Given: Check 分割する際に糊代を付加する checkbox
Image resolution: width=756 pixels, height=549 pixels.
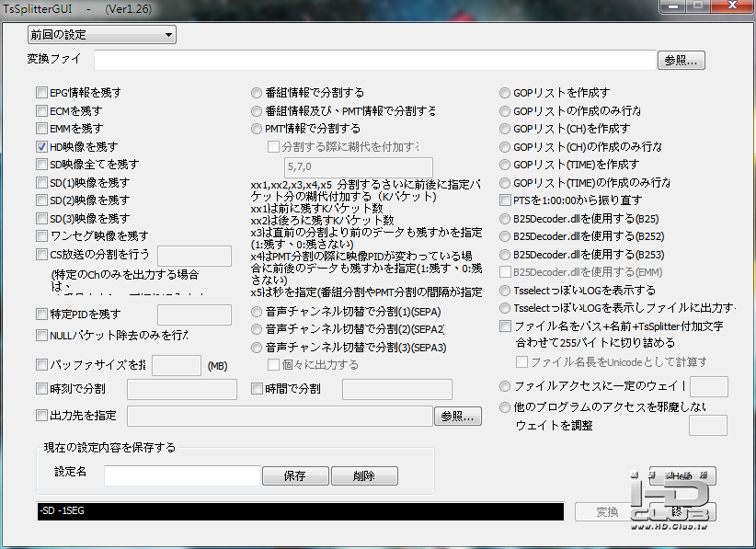Looking at the screenshot, I should pyautogui.click(x=273, y=146).
